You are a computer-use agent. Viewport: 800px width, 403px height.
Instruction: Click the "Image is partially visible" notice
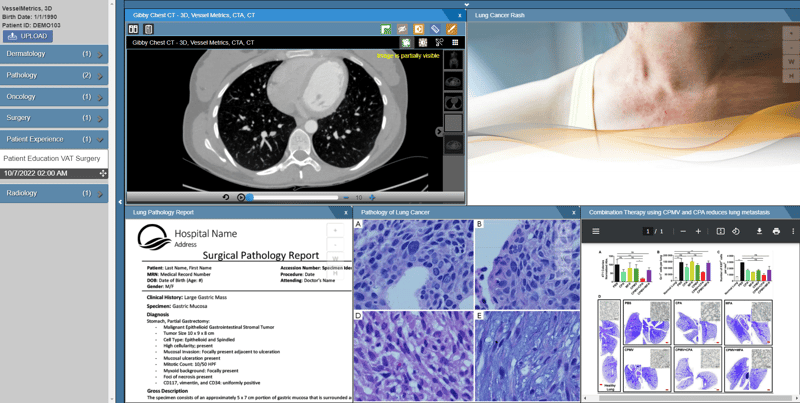(x=408, y=56)
